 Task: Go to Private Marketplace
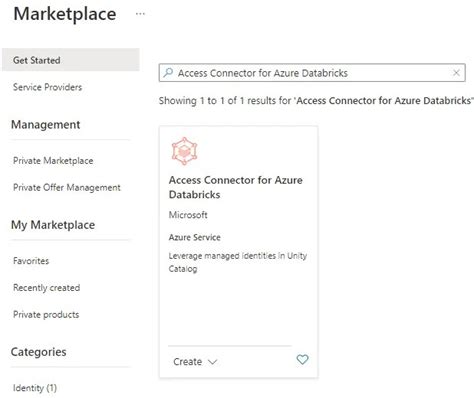[53, 161]
